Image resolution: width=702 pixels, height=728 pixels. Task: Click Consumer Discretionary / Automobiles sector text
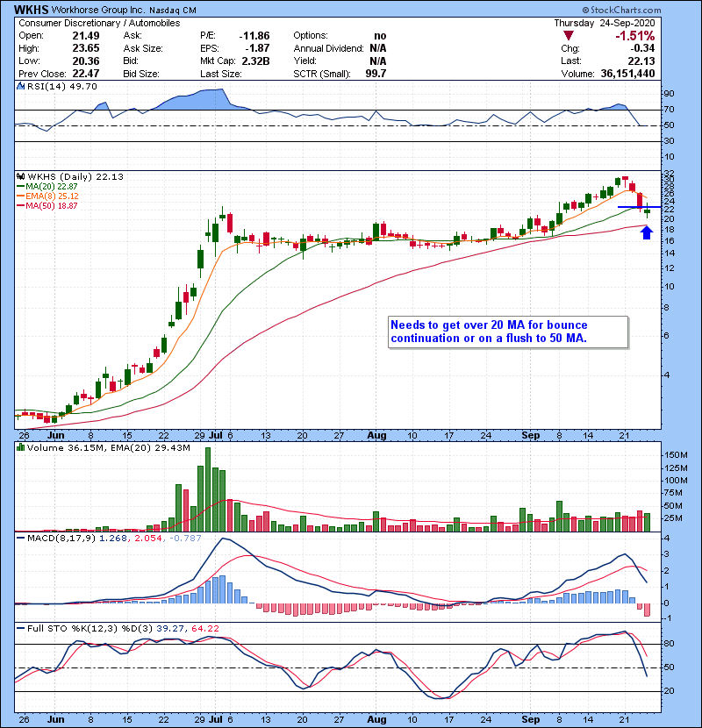click(x=99, y=23)
